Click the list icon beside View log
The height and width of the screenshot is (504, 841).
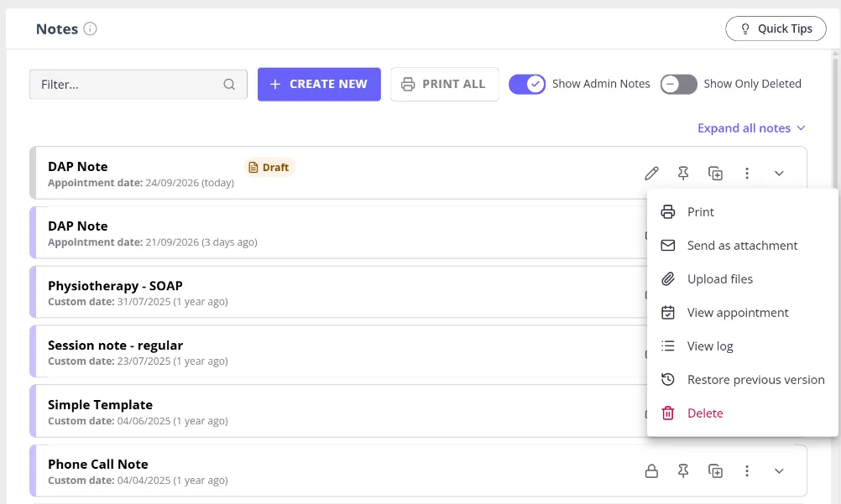(x=668, y=346)
